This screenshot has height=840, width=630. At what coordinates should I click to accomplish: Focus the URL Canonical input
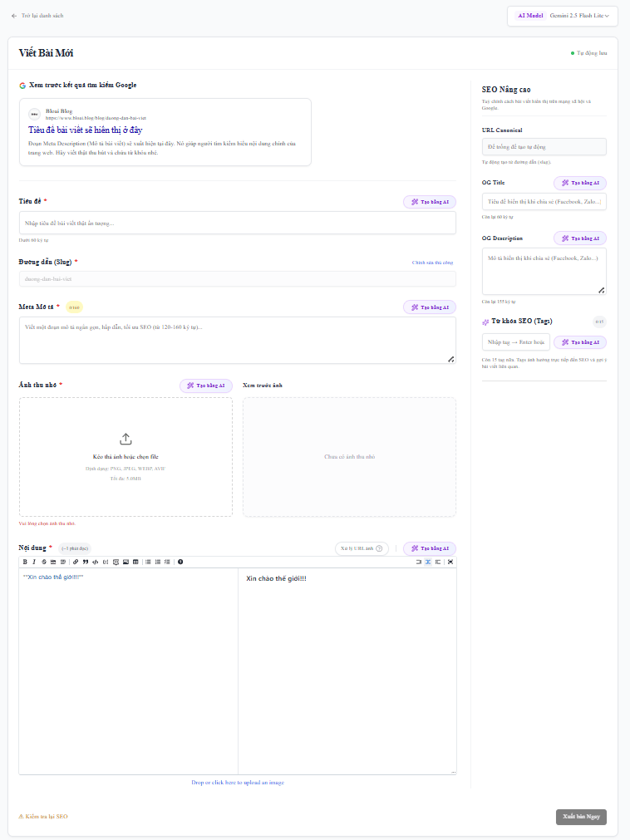(544, 147)
